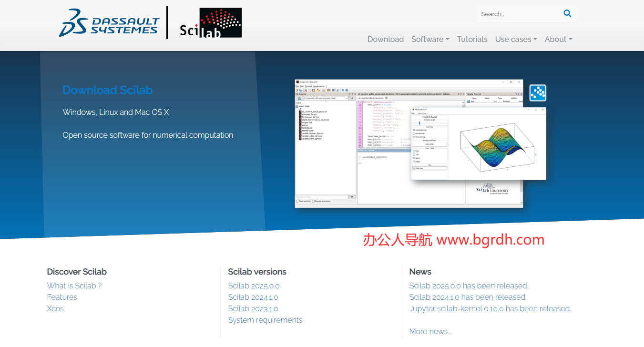Expand the Software dropdown menu
644x347 pixels.
coord(430,39)
